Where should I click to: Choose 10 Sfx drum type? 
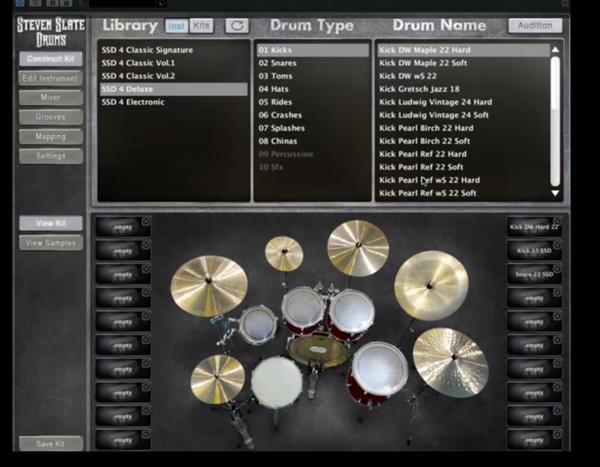(x=313, y=167)
